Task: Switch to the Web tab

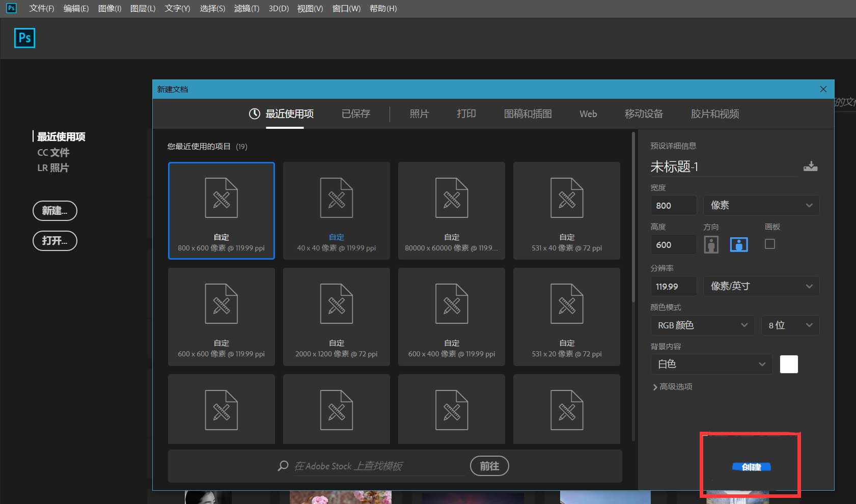Action: pyautogui.click(x=588, y=114)
